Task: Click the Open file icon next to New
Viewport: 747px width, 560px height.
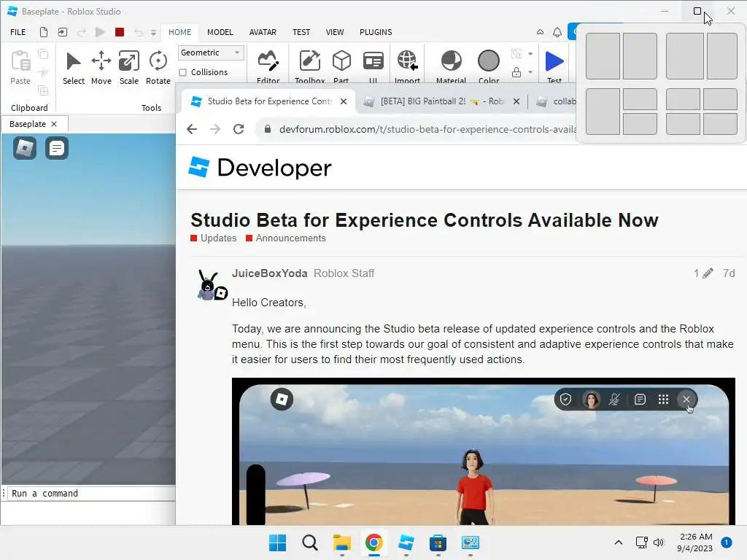Action: pyautogui.click(x=63, y=32)
